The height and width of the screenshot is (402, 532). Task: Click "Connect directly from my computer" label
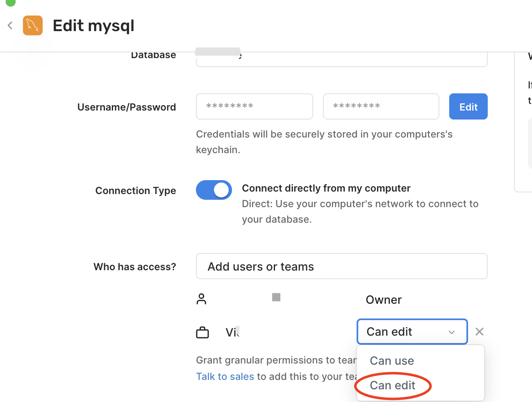click(x=326, y=188)
